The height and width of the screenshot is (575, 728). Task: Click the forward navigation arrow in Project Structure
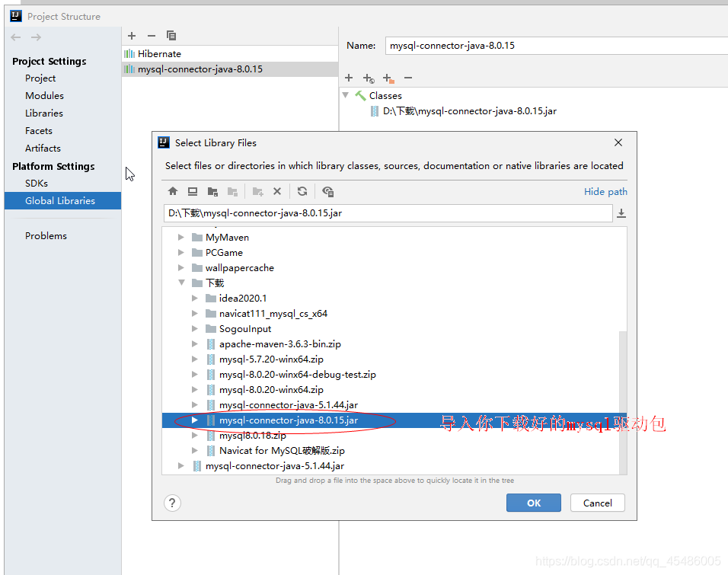coord(37,37)
